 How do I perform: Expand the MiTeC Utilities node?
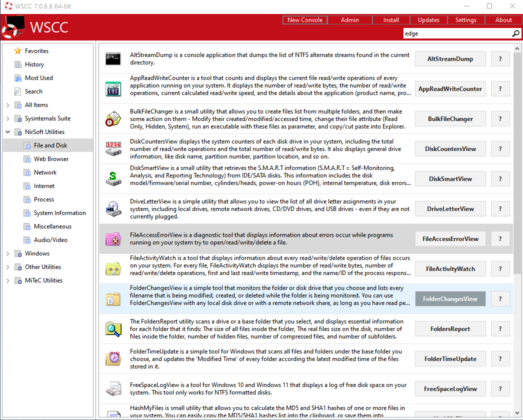click(8, 280)
